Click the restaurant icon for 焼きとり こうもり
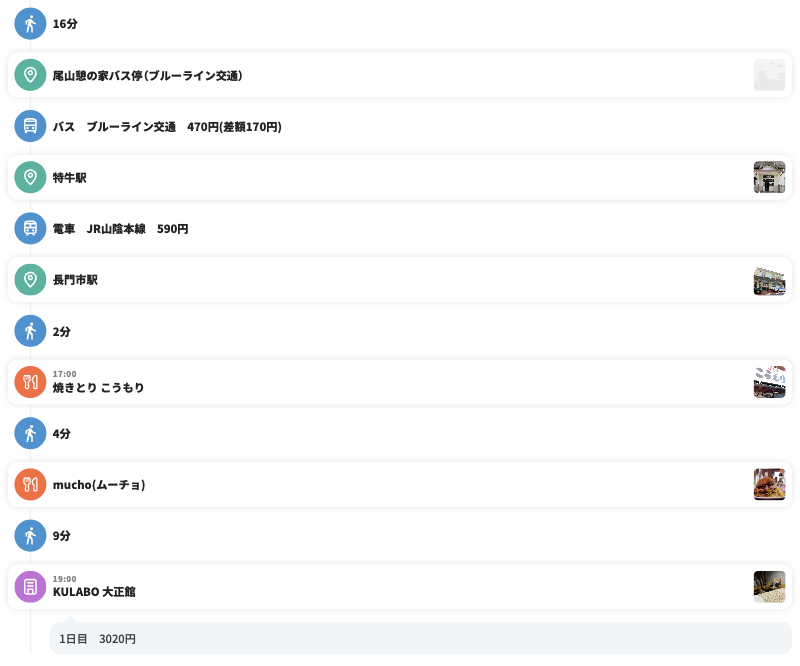This screenshot has height=666, width=800. point(30,382)
